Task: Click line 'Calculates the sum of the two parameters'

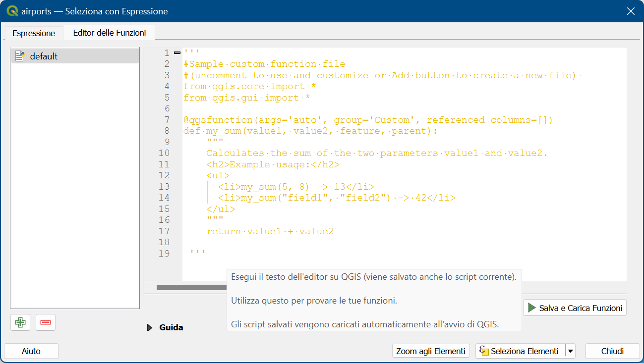Action: 377,153
